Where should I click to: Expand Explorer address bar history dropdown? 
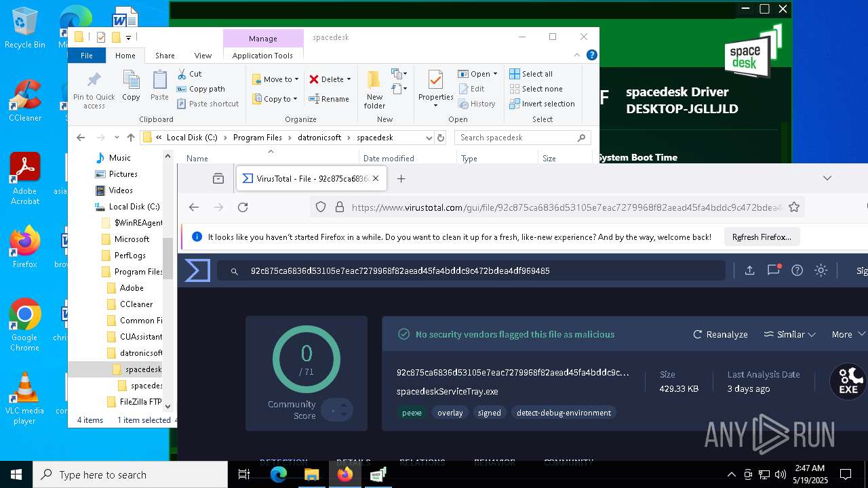429,138
